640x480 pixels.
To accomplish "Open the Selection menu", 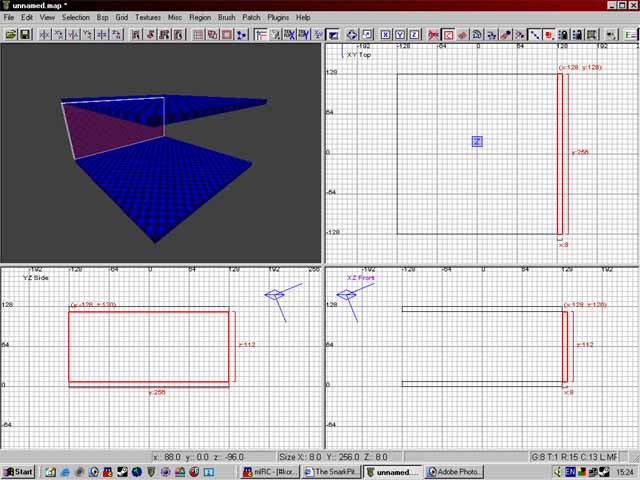I will [75, 17].
